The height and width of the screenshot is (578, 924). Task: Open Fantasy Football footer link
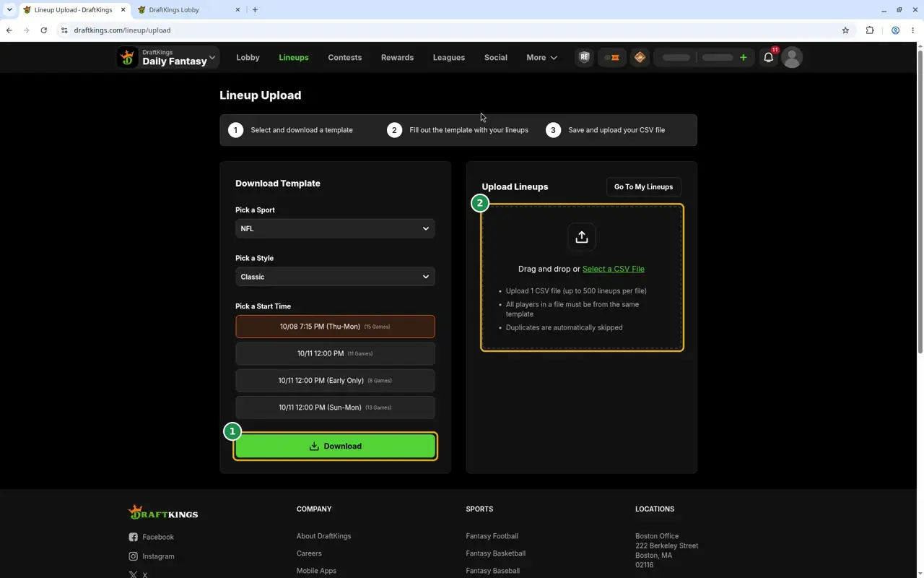(492, 536)
